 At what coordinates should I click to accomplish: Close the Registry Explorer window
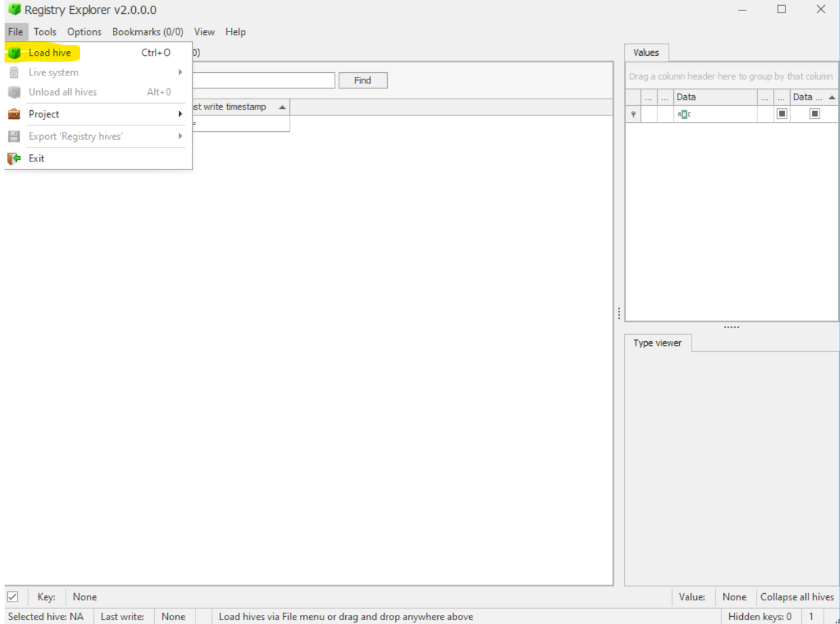(x=821, y=10)
